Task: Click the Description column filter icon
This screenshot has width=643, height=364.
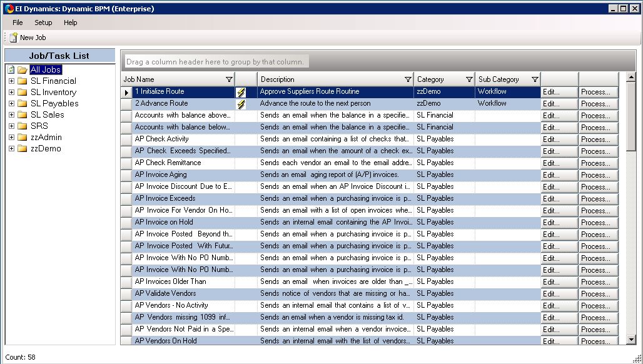Action: pyautogui.click(x=408, y=79)
